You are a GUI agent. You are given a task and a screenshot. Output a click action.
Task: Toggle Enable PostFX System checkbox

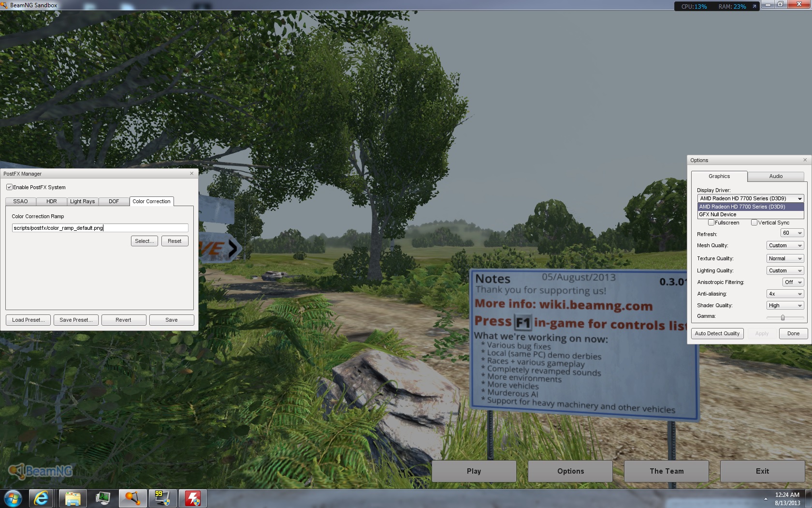[9, 187]
